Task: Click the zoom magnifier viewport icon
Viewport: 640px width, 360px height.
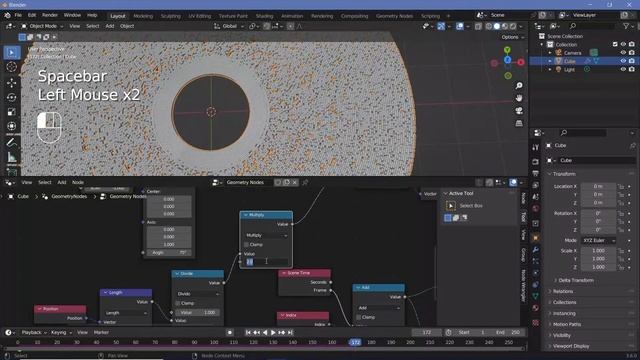Action: [x=519, y=86]
